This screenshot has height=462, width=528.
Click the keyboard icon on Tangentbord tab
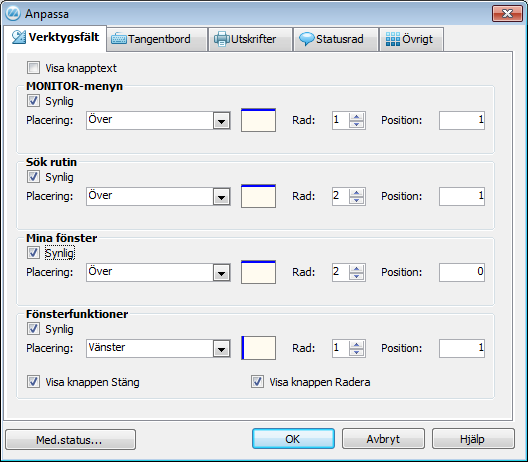point(119,39)
